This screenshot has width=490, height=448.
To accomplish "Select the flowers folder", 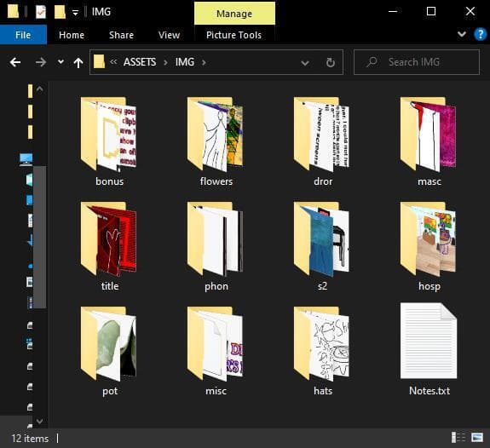I will (216, 141).
